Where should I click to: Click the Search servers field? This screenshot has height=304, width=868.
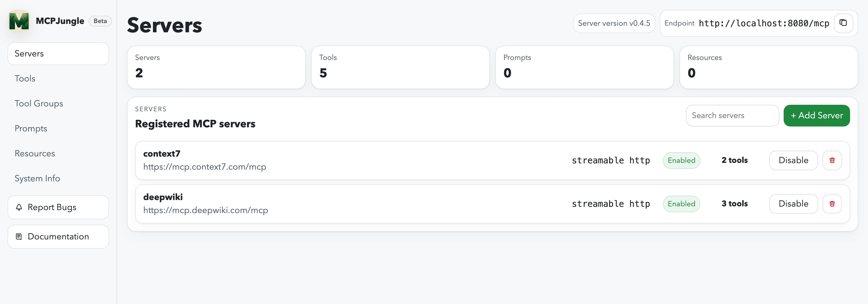(732, 116)
